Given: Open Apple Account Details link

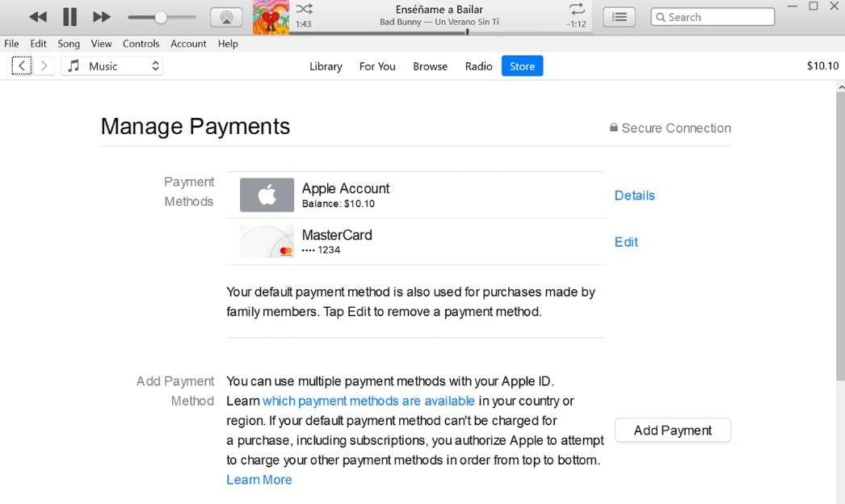Looking at the screenshot, I should [634, 195].
